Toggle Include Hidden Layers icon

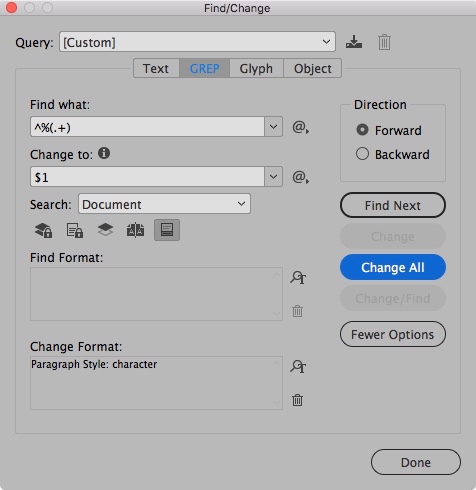point(105,229)
